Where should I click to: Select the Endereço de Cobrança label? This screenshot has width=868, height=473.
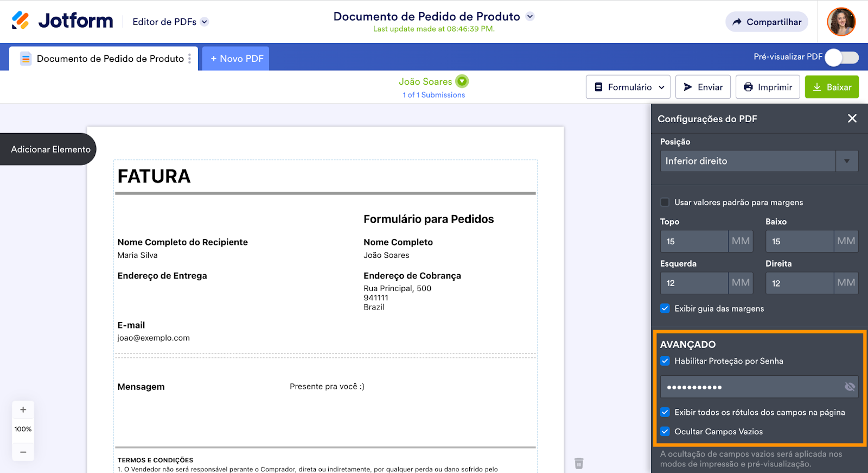(412, 276)
